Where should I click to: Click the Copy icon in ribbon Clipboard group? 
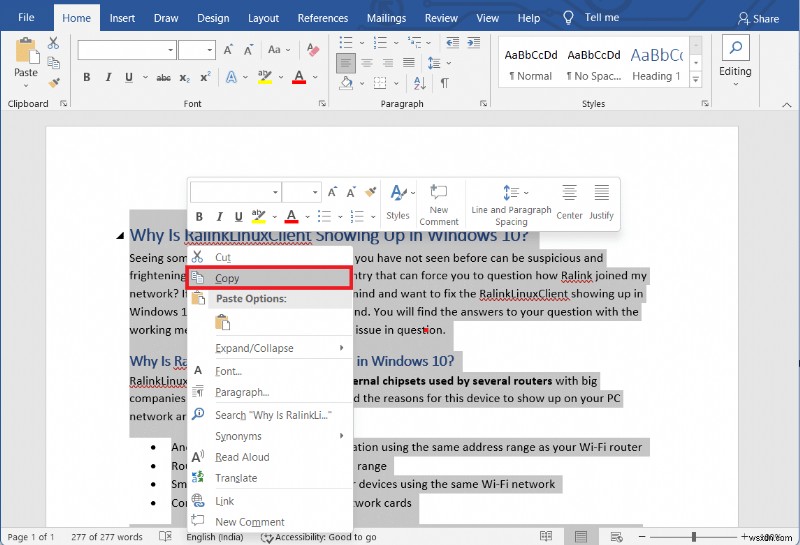pos(54,63)
